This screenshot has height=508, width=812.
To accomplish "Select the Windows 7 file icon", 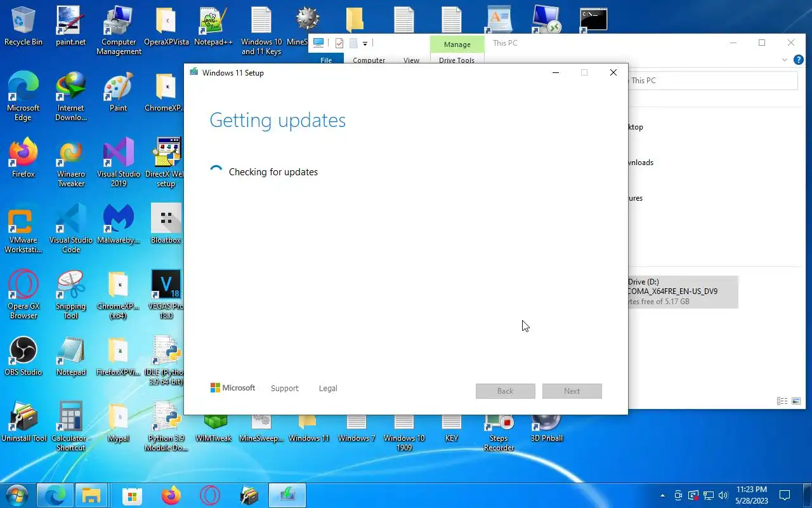I will pyautogui.click(x=357, y=429).
